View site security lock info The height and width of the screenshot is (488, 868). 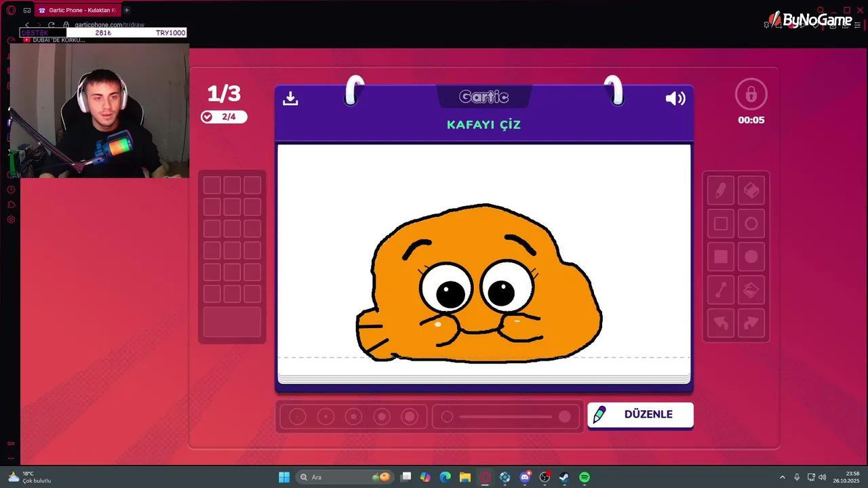tap(66, 25)
